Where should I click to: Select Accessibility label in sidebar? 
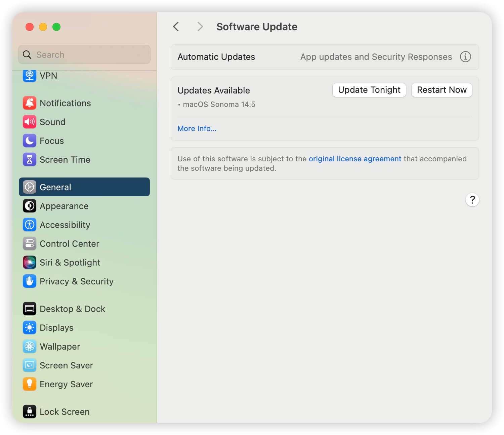65,225
